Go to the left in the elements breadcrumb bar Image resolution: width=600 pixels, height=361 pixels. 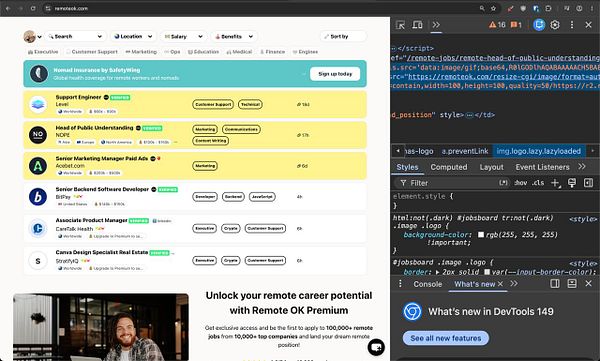click(x=398, y=151)
